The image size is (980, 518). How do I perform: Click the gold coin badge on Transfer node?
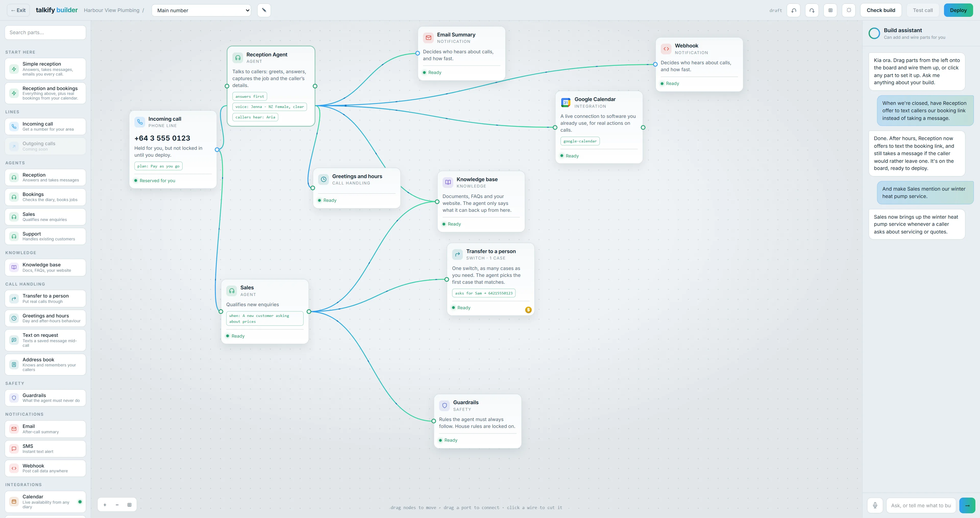(528, 310)
